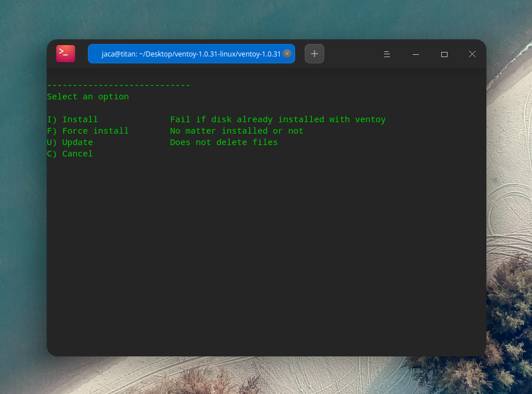The width and height of the screenshot is (532, 394).
Task: Click the "Select an option" prompt text
Action: [88, 97]
